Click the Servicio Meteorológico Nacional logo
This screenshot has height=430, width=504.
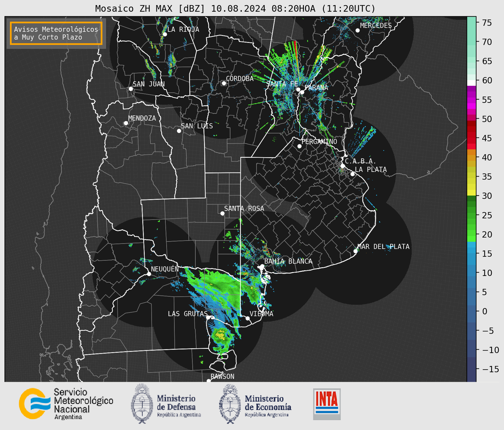click(66, 404)
